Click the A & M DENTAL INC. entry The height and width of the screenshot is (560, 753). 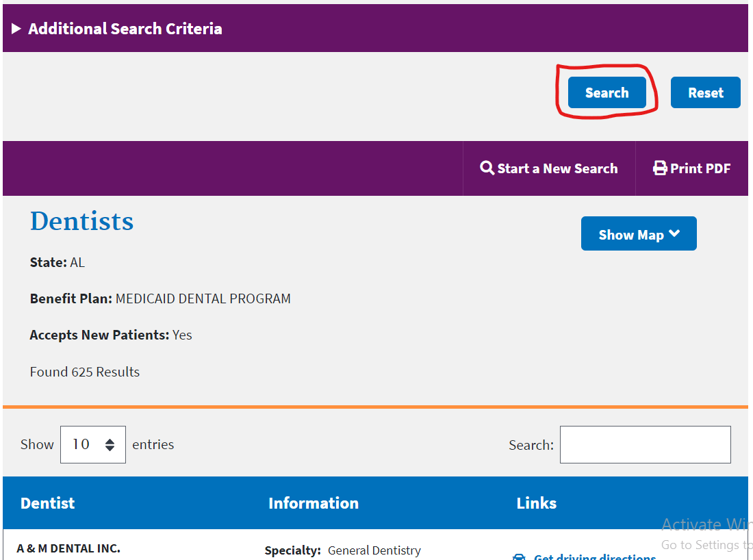[68, 548]
